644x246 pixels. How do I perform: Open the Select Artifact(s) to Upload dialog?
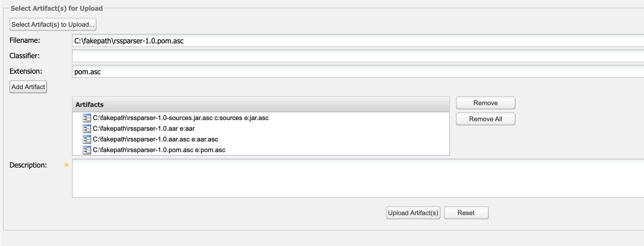[x=53, y=24]
